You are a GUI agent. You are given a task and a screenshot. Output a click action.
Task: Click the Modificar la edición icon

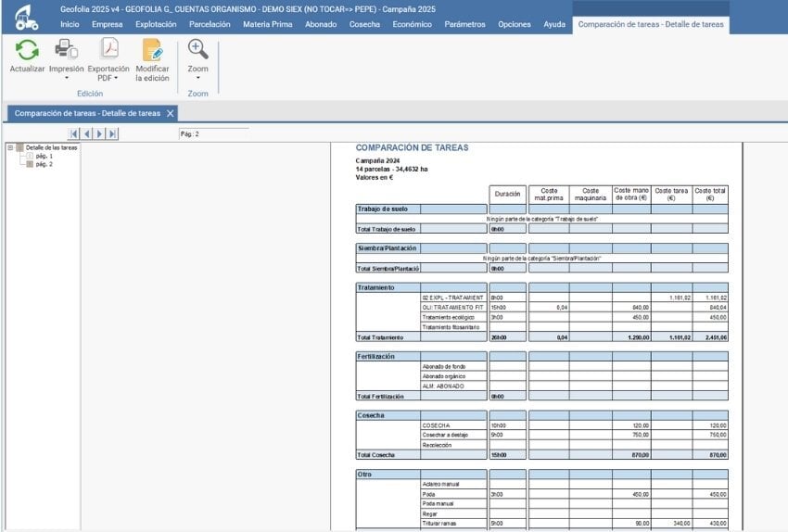coord(152,50)
